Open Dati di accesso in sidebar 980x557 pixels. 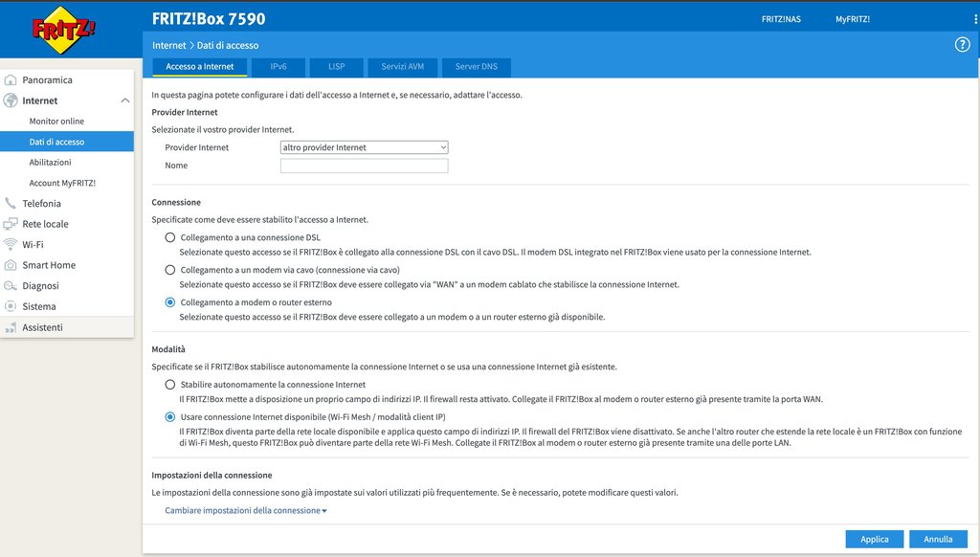(x=67, y=142)
